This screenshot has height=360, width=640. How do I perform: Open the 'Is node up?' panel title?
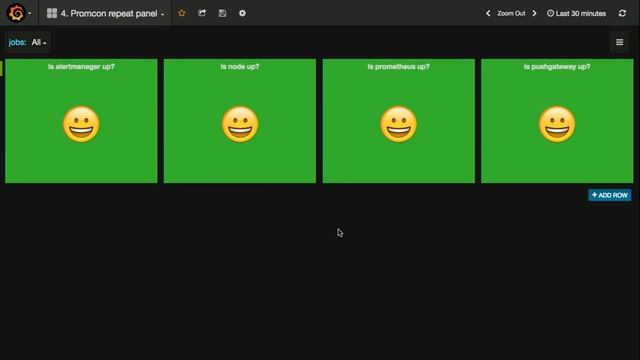[x=240, y=67]
